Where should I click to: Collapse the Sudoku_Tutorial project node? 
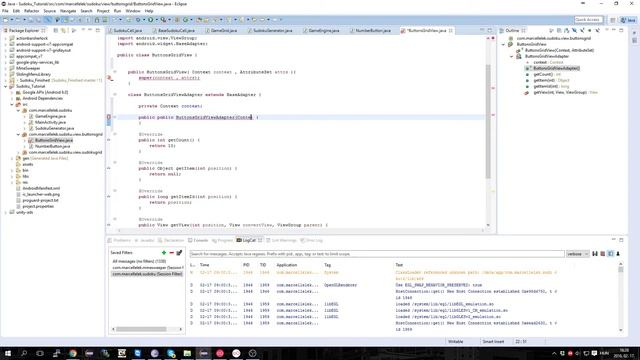coord(6,87)
